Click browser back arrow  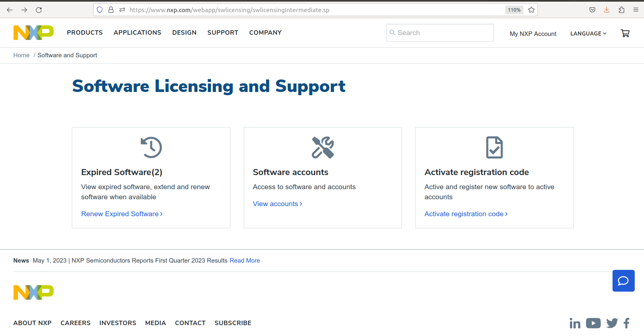[x=10, y=10]
